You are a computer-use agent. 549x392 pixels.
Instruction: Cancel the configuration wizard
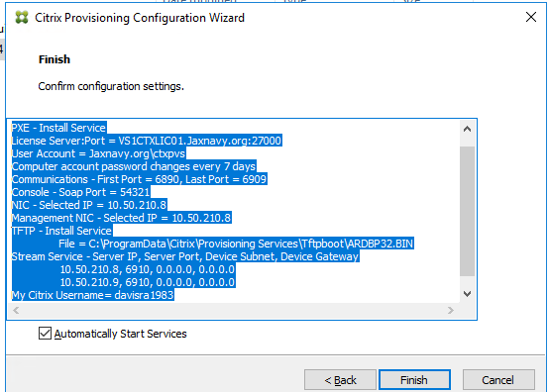click(x=498, y=380)
